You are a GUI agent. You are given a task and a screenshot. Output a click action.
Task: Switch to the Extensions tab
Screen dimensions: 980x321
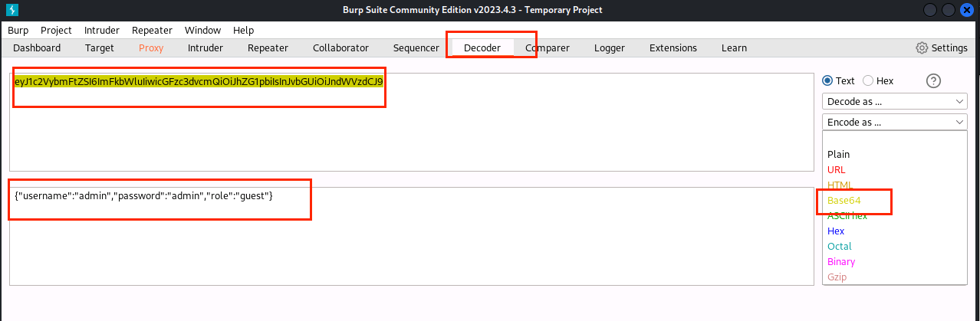(x=673, y=47)
